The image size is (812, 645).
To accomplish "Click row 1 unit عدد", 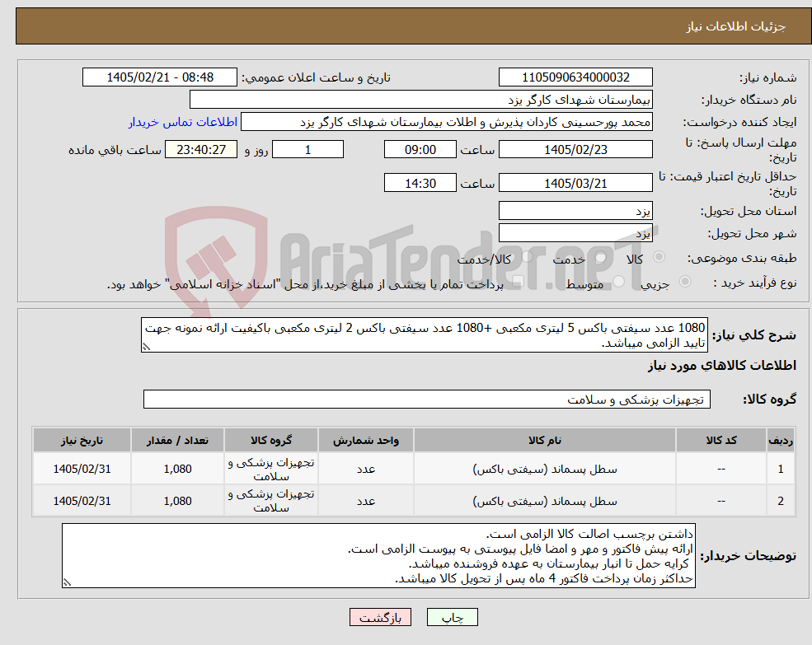I will [x=366, y=469].
